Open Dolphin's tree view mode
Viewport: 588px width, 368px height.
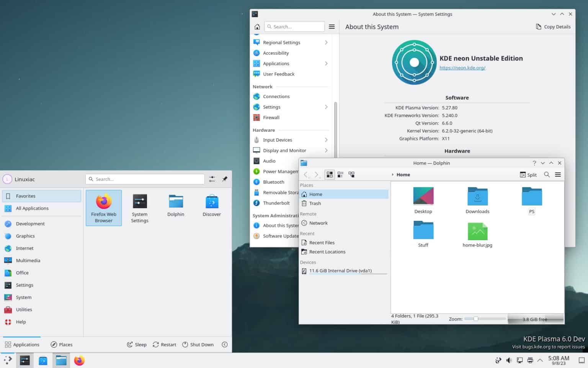click(x=351, y=174)
